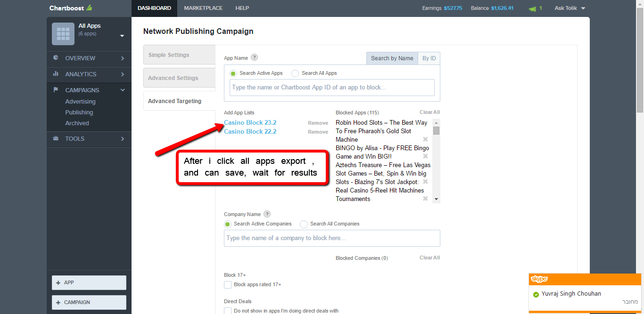Screen dimensions: 644x314
Task: Open the All Apps selector dropdown arrow
Action: pos(122,36)
